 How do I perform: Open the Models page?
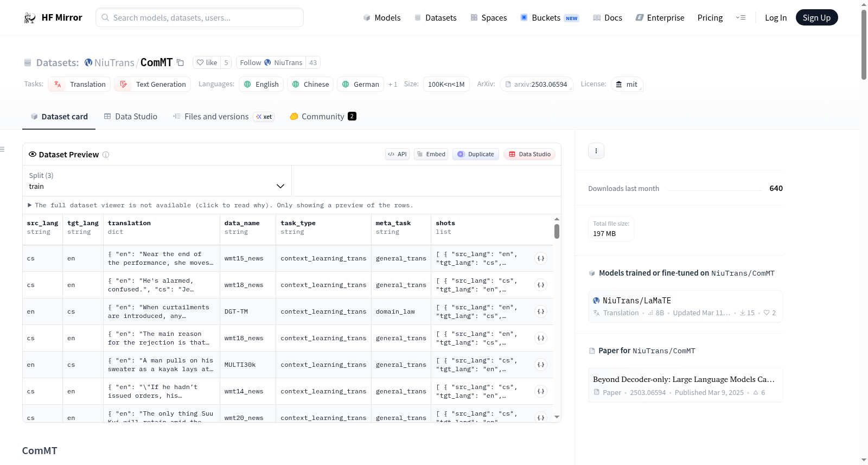[382, 17]
